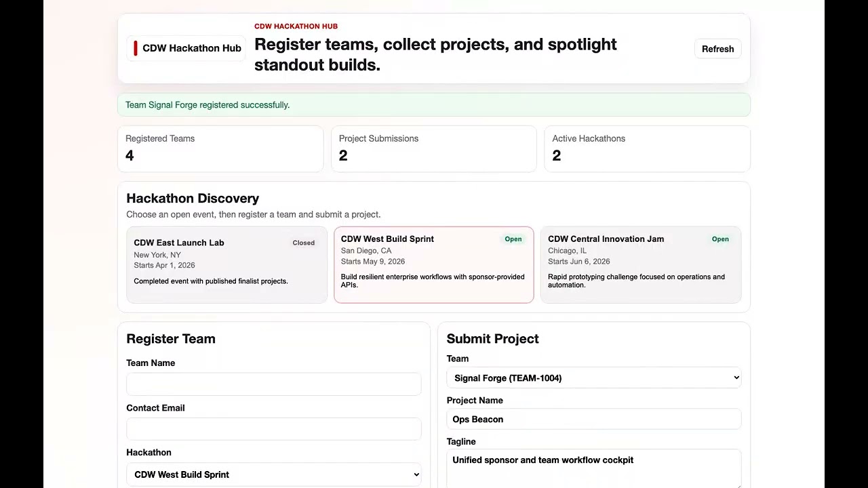Click 'Completed event with published finalist projects' text
Screen dimensions: 868x488
211,281
